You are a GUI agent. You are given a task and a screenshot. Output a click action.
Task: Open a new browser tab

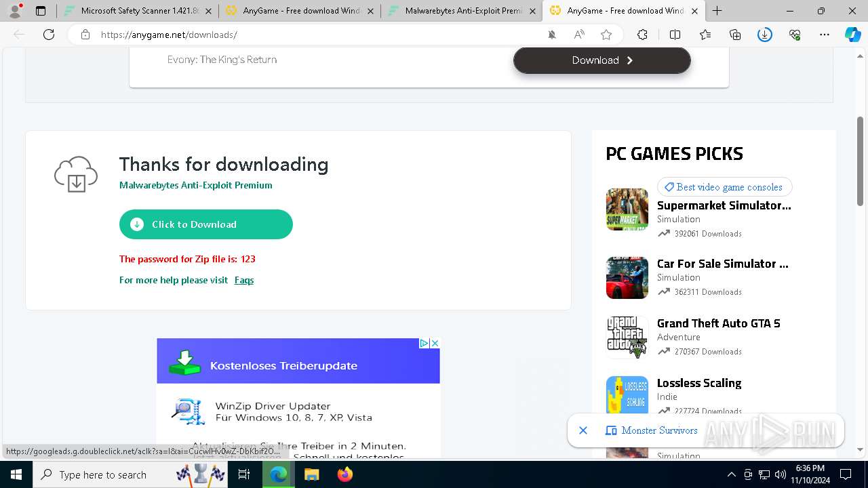pyautogui.click(x=717, y=11)
